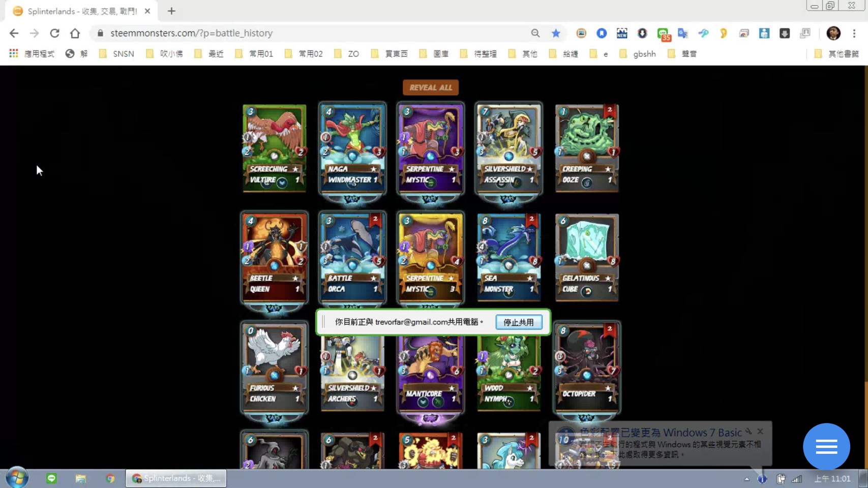Open network signal tray icon

[797, 479]
